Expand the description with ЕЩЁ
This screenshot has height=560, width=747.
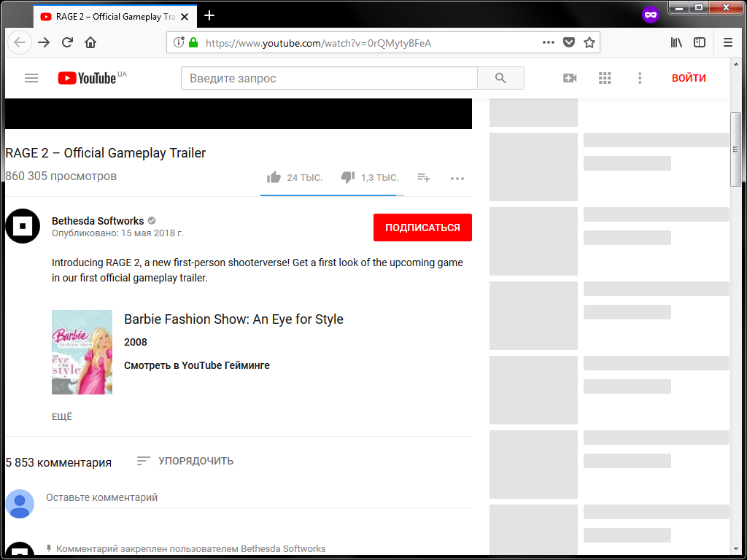[x=62, y=416]
